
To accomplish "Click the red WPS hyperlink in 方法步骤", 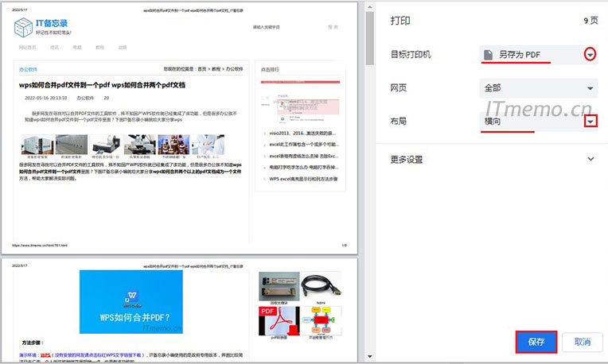I will (45, 354).
